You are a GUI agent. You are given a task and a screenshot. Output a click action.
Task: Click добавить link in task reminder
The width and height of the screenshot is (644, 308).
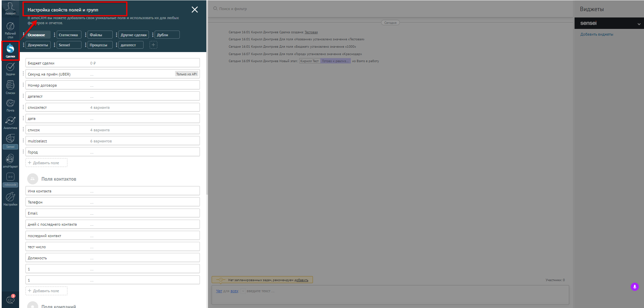coord(301,280)
